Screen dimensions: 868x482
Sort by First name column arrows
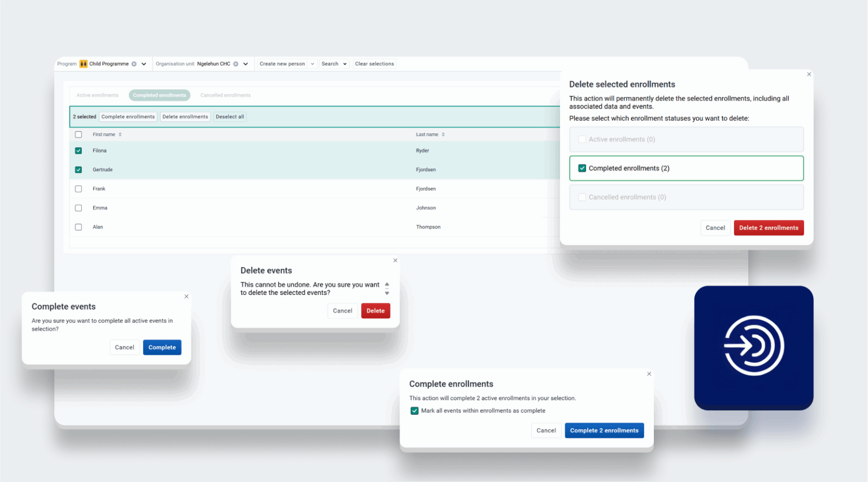(120, 134)
